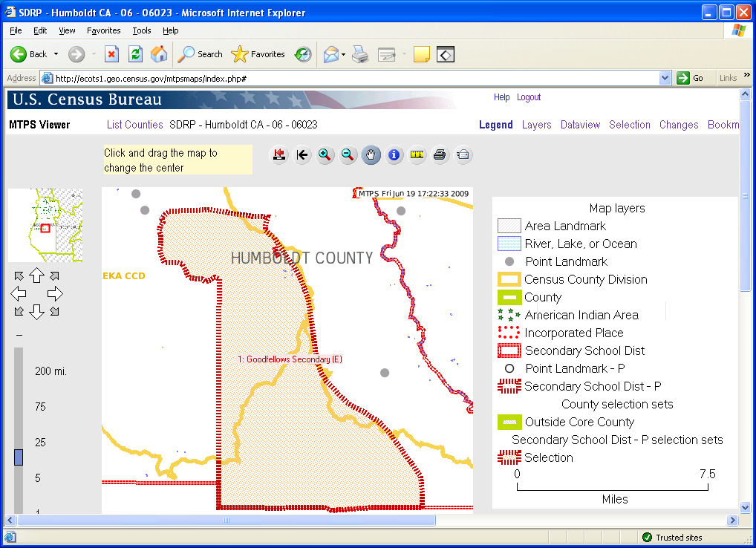Open the View menu
756x548 pixels.
coord(67,30)
